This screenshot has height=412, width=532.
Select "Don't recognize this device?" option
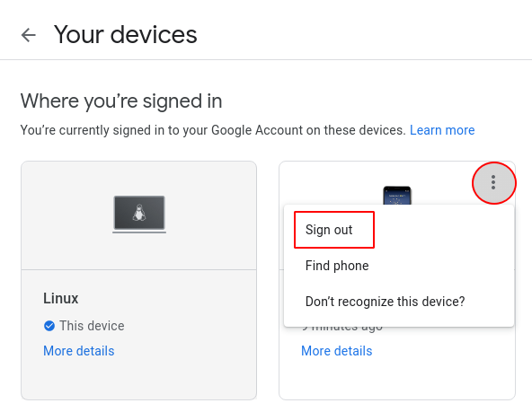point(386,302)
